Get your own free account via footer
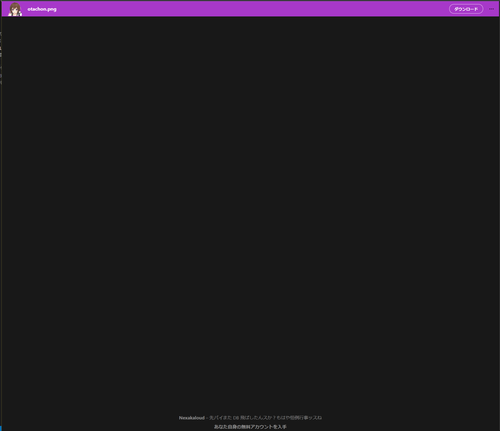Viewport: 500px width, 431px height. coord(250,427)
